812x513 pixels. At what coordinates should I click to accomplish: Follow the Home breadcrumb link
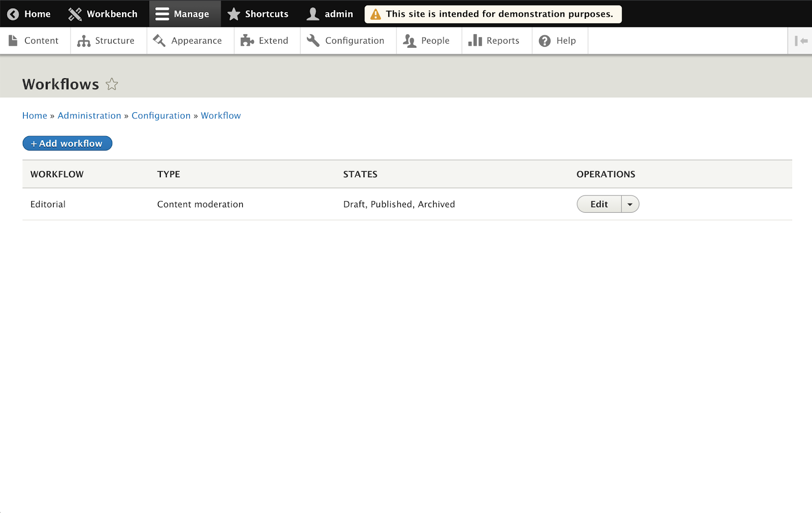[x=35, y=116]
